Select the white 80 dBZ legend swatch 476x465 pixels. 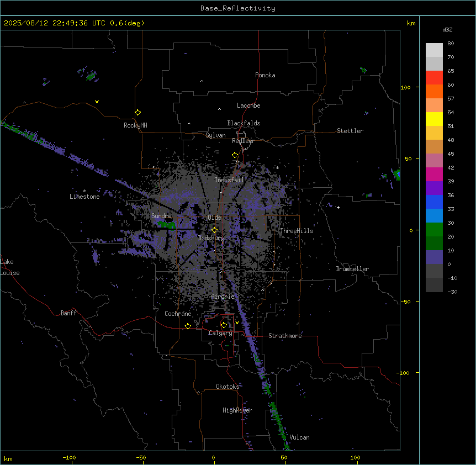pos(434,50)
